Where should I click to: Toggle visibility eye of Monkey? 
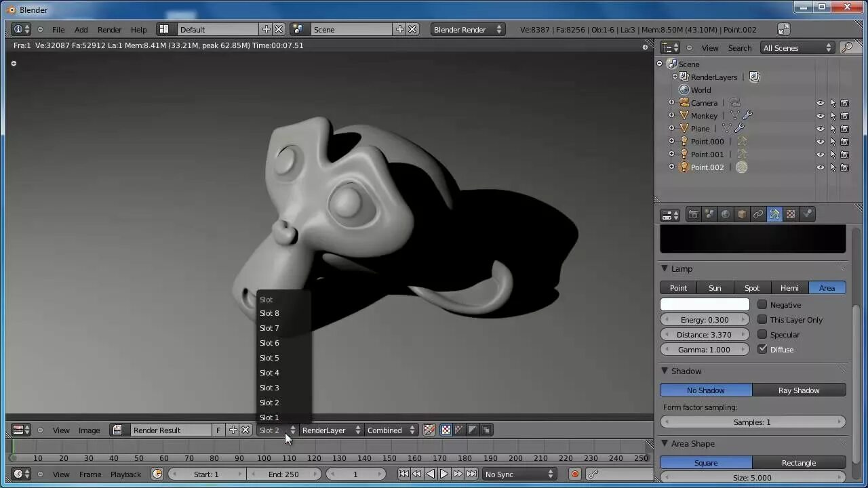tap(820, 116)
